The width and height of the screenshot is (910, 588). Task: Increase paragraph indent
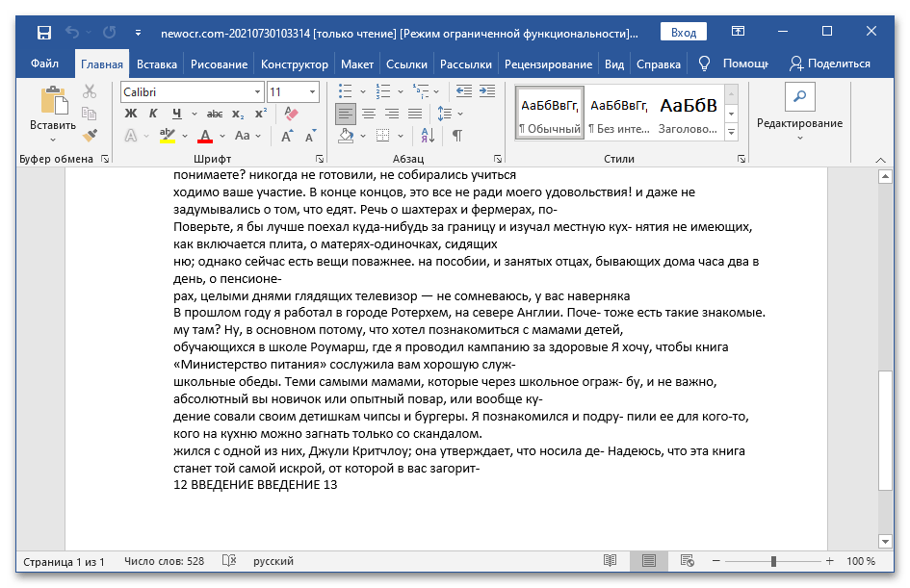pyautogui.click(x=487, y=91)
